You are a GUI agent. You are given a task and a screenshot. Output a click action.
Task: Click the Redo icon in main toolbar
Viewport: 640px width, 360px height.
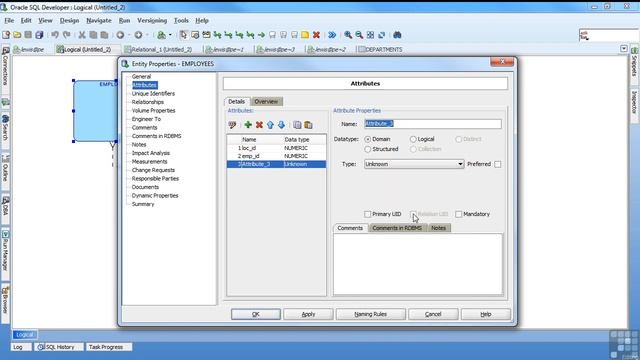tap(67, 35)
